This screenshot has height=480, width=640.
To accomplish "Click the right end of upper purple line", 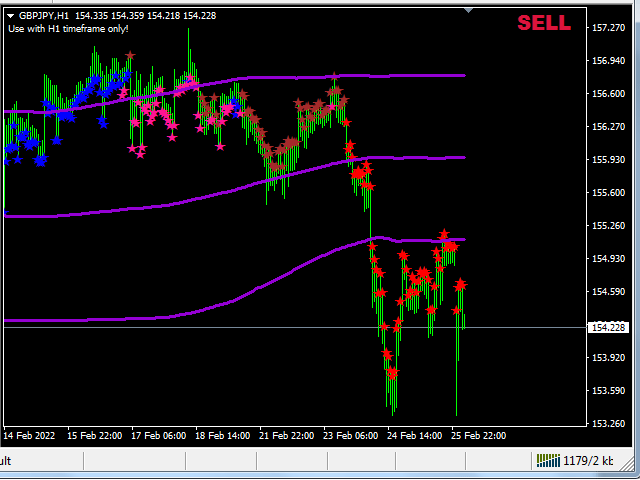I will coord(463,76).
